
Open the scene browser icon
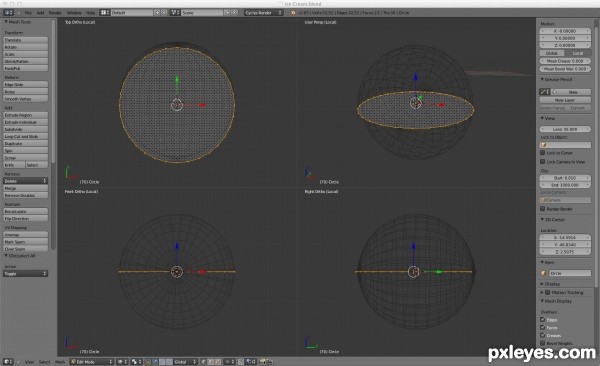click(x=175, y=13)
